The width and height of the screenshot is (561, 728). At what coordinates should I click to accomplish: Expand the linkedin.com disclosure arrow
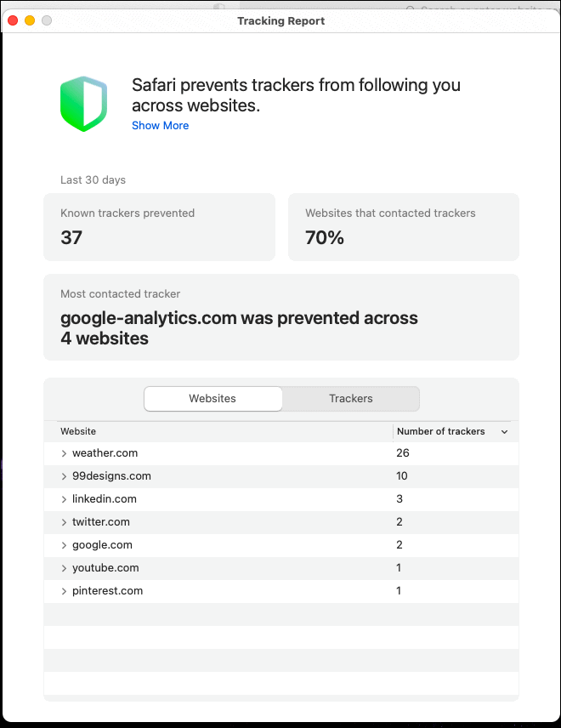tap(64, 499)
